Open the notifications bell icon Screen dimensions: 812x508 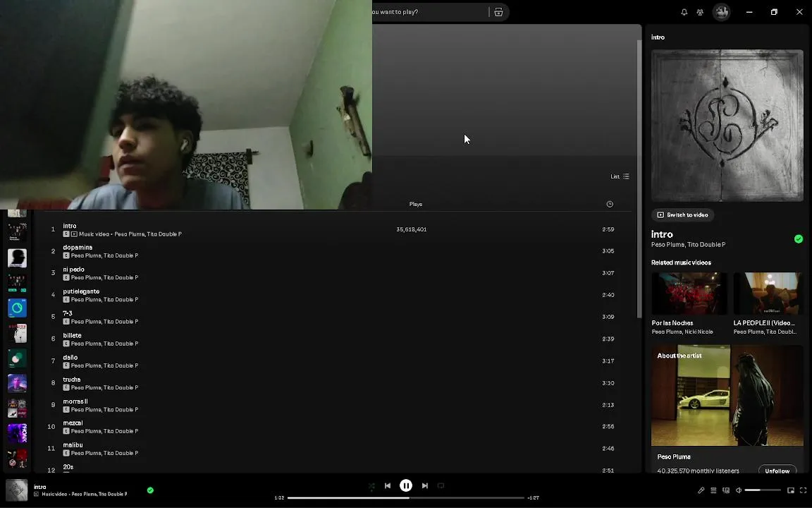pyautogui.click(x=684, y=12)
